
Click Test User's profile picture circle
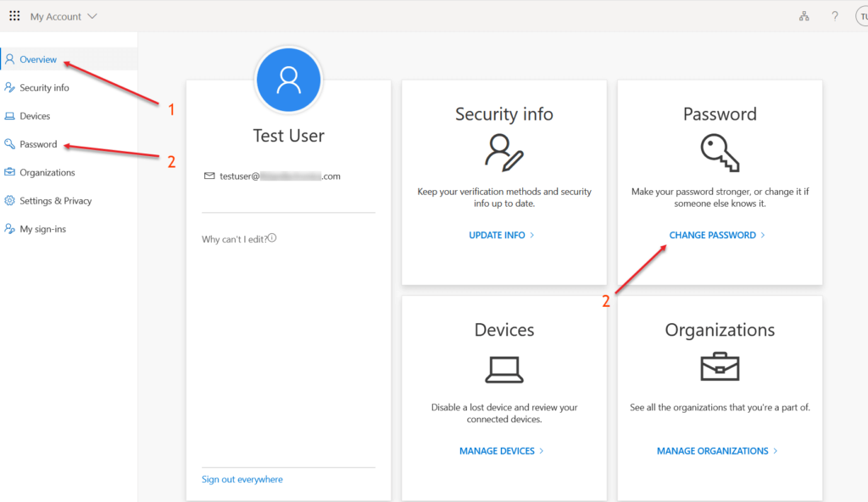click(288, 79)
